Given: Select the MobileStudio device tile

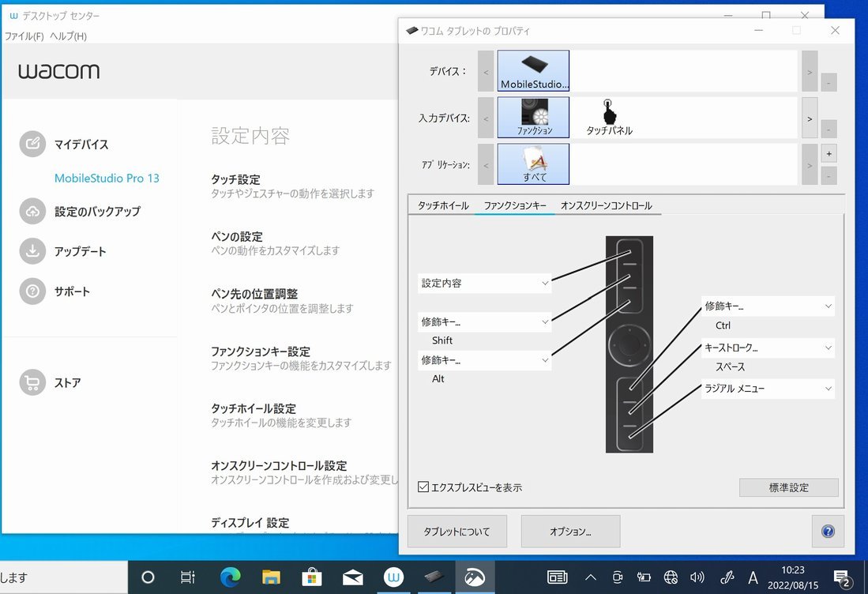Looking at the screenshot, I should (533, 70).
